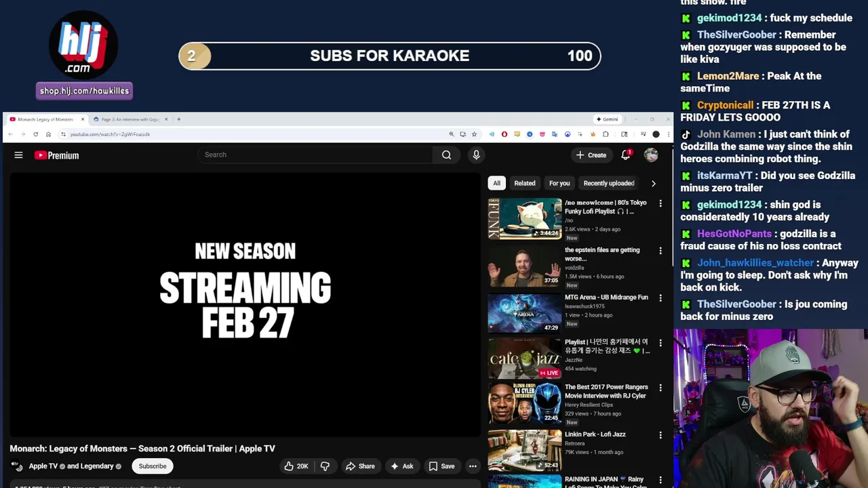This screenshot has height=488, width=868.
Task: Click the red Opera-style extension icon
Action: (x=504, y=134)
